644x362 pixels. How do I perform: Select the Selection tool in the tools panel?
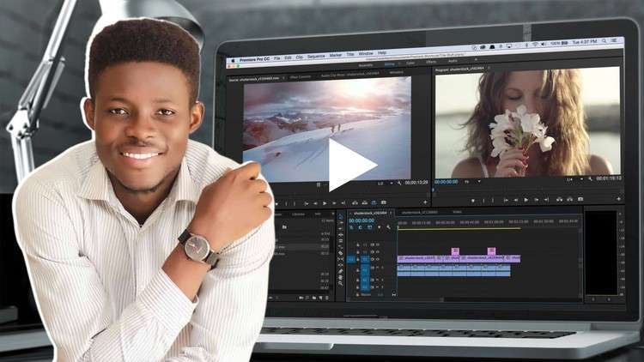click(341, 216)
